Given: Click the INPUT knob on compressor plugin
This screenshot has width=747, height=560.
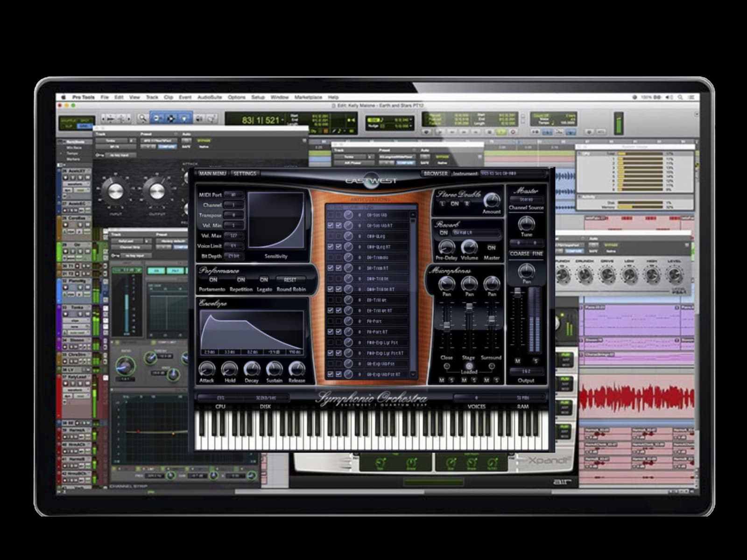Looking at the screenshot, I should click(x=115, y=191).
